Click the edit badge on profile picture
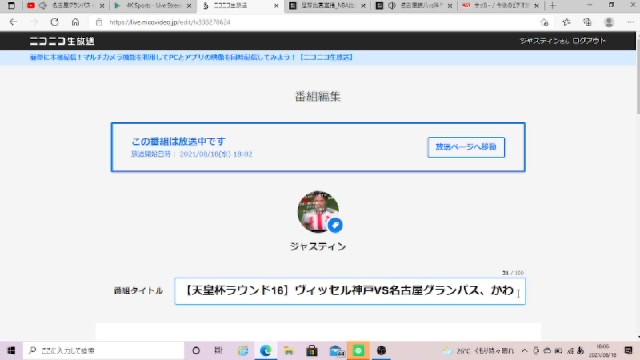The height and width of the screenshot is (360, 640). point(335,225)
